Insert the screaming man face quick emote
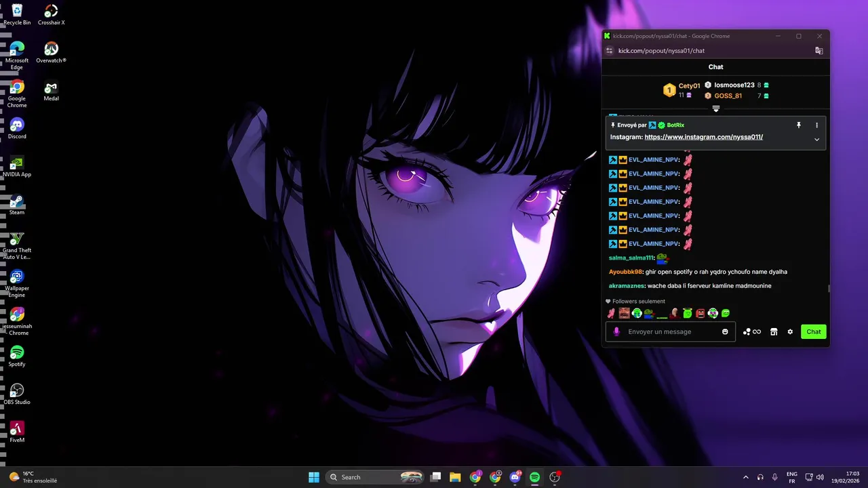Screen dimensions: 868x488 624,313
